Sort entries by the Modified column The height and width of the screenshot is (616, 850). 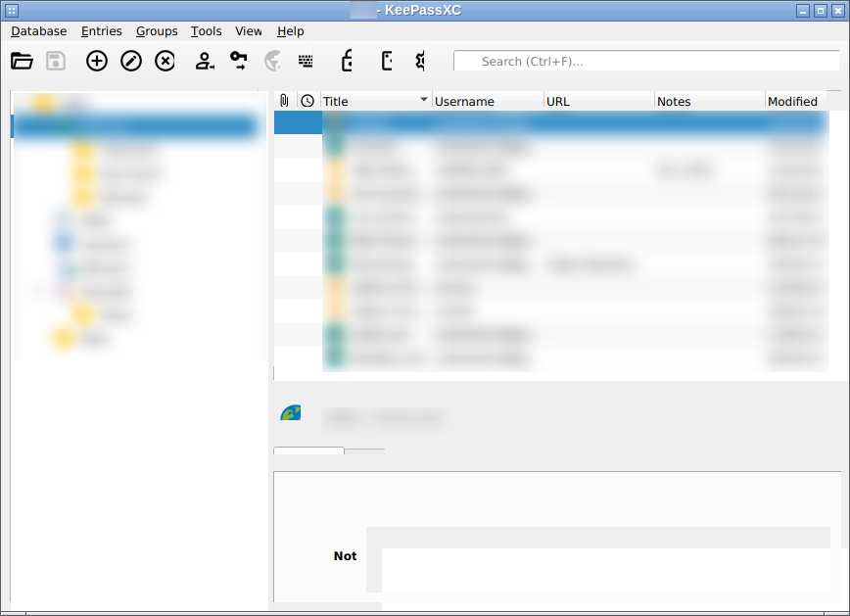click(793, 100)
